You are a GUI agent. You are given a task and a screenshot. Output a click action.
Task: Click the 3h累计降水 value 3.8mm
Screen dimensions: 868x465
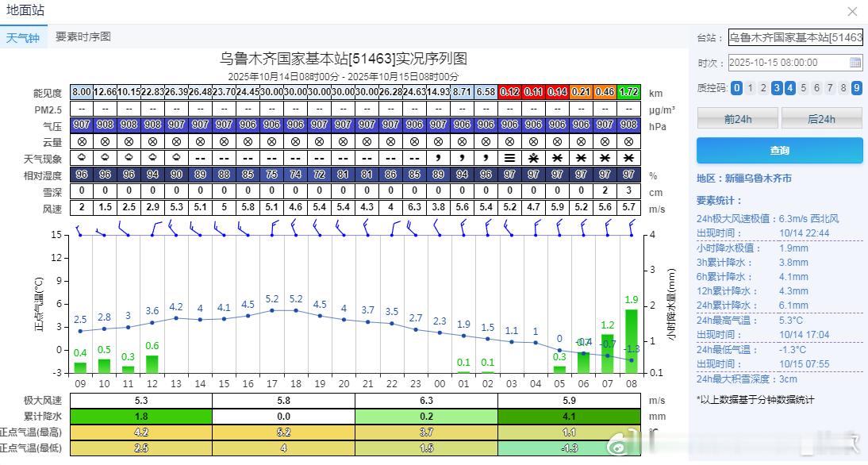tap(793, 263)
